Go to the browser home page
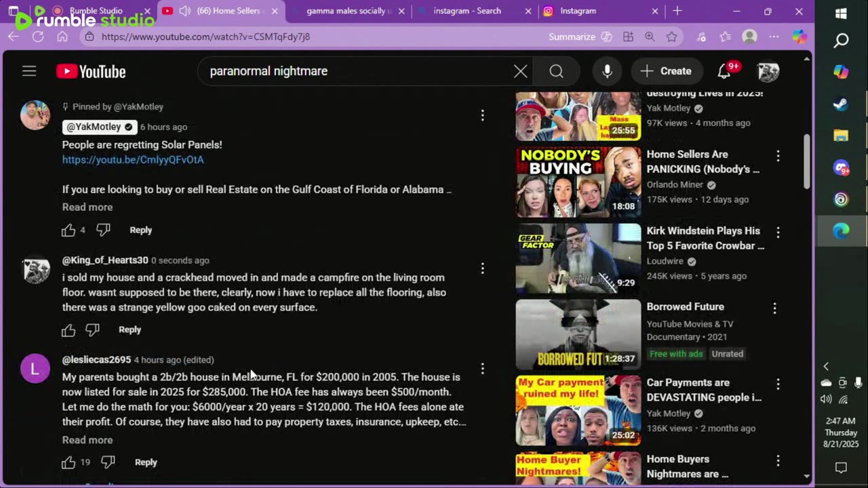The image size is (868, 488). [x=62, y=37]
